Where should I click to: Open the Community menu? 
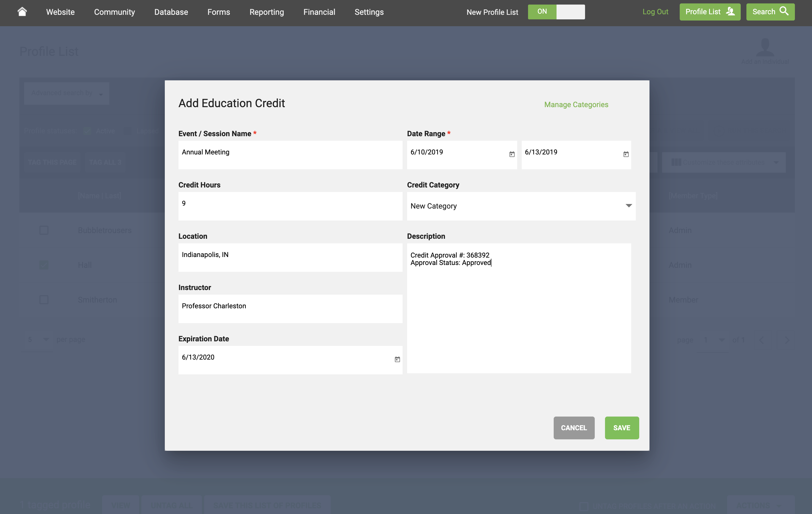114,12
